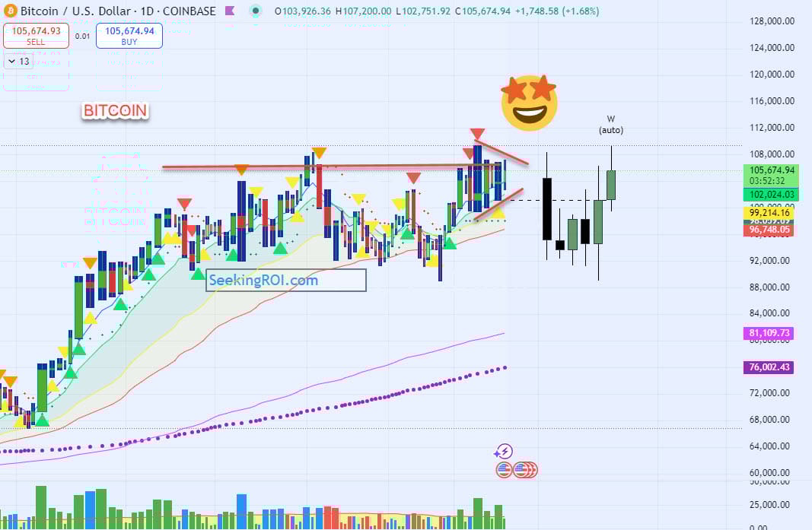Screen dimensions: 812x530
Task: Click the yellow 99,214.16 price label
Action: 769,213
